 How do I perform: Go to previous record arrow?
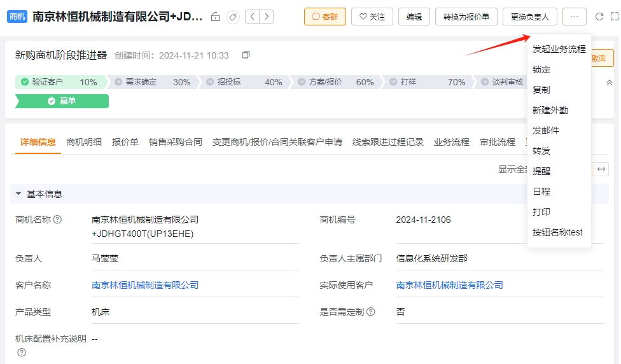(252, 17)
